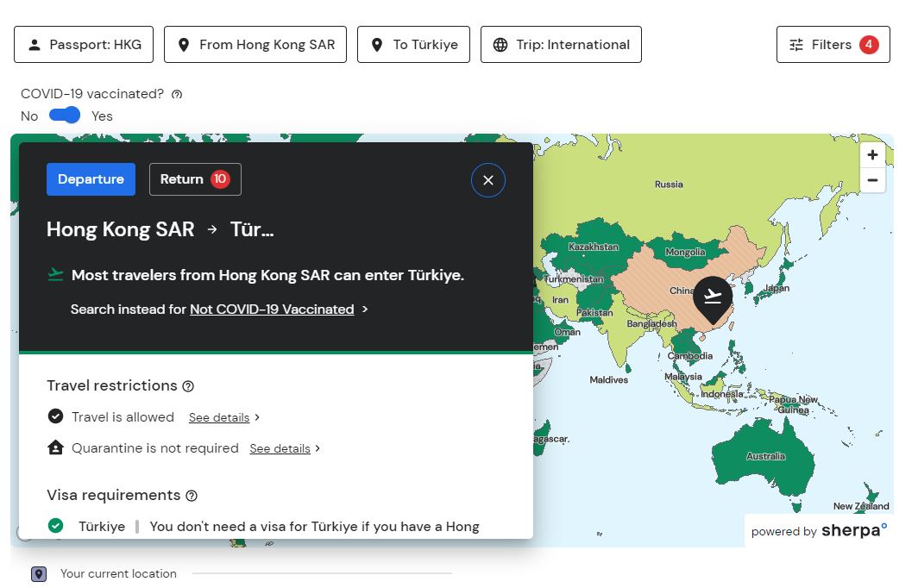Screen dimensions: 918x588
Task: Zoom in on the map
Action: coord(872,155)
